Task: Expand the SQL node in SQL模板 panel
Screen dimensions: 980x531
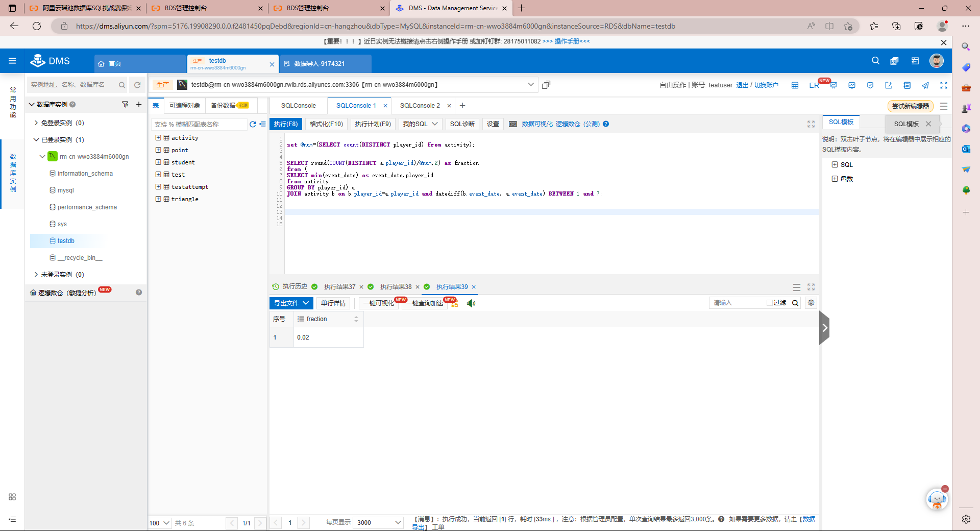Action: coord(835,164)
